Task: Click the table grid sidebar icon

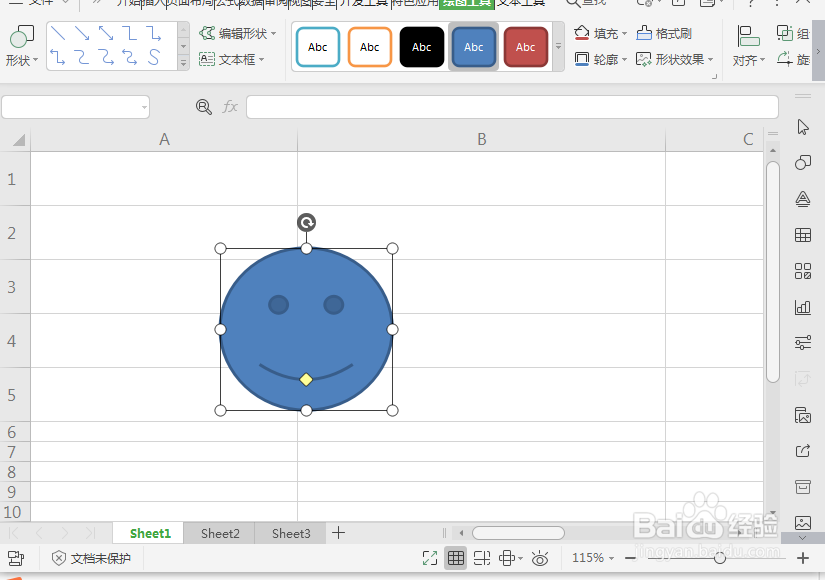Action: 802,235
